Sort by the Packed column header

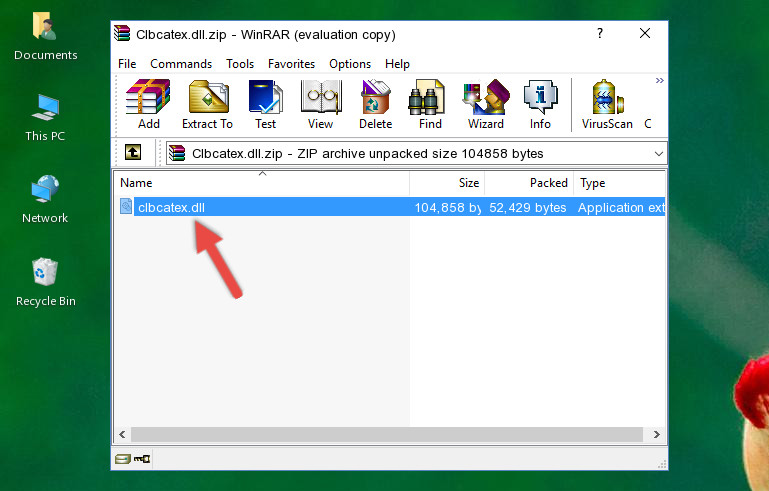(x=529, y=183)
